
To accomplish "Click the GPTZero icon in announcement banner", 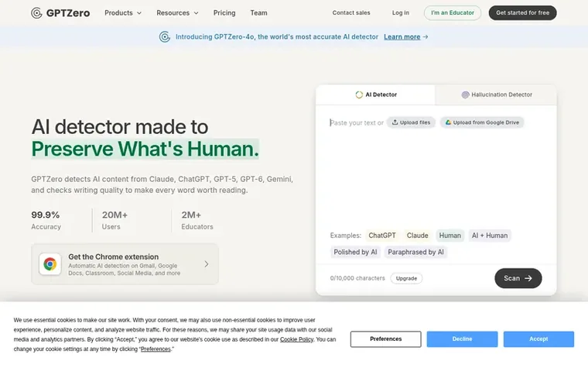I will [x=165, y=37].
